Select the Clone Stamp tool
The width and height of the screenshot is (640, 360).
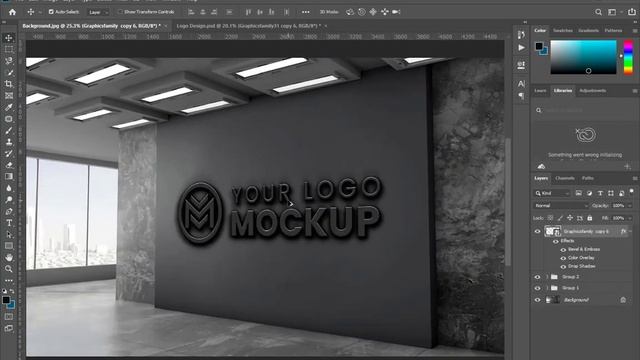pos(9,142)
